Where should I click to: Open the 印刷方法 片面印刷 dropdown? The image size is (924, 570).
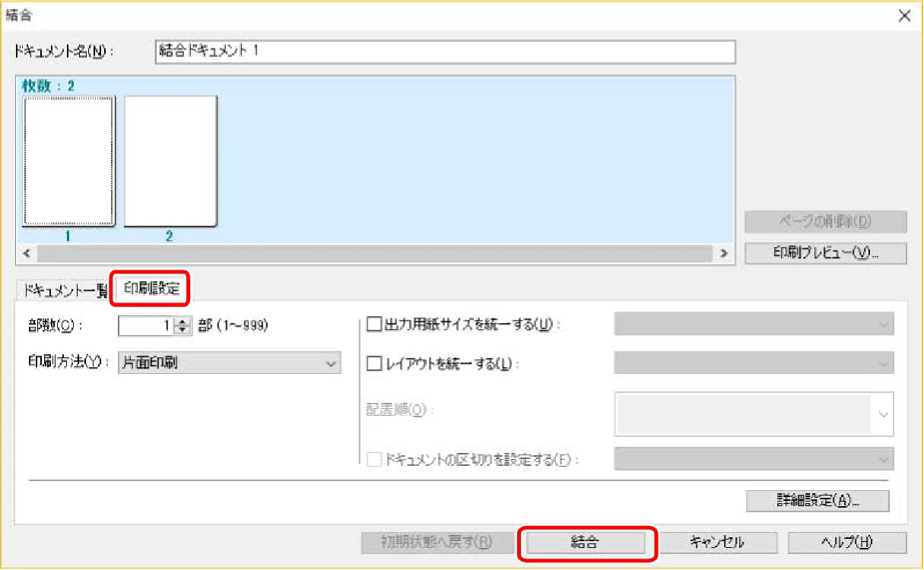230,363
